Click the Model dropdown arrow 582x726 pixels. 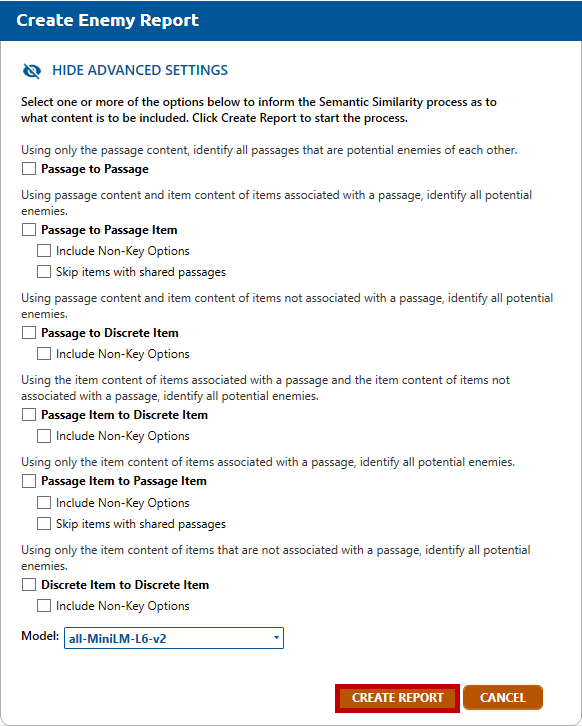click(276, 638)
